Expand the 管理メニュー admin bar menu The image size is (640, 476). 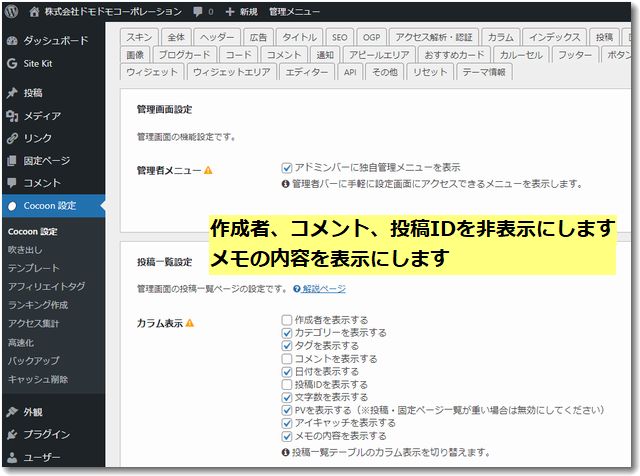coord(296,12)
